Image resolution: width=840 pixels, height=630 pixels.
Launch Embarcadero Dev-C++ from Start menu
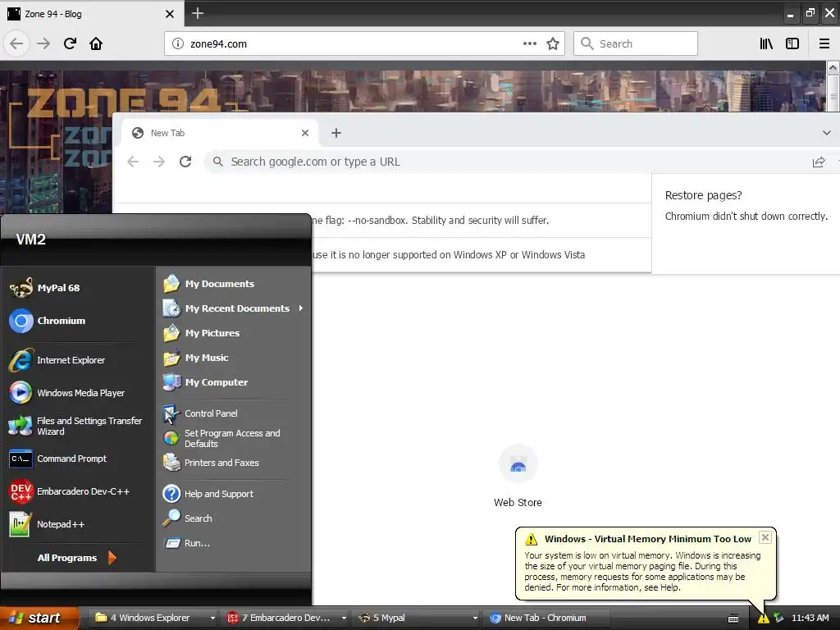tap(71, 491)
